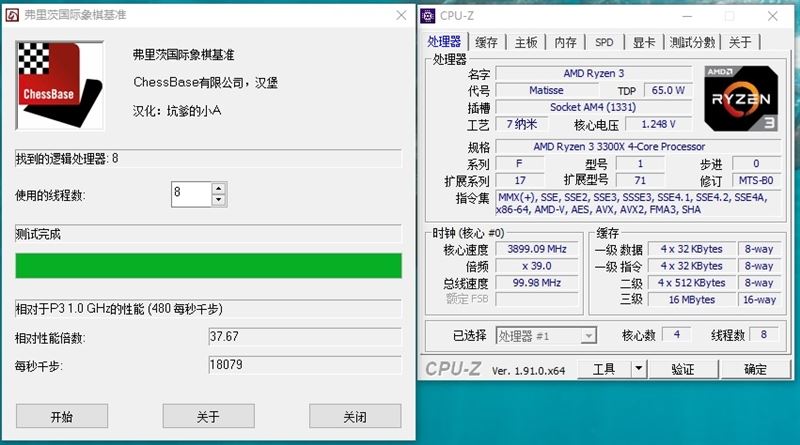The image size is (800, 445).
Task: Click the 确定 button in CPU-Z
Action: 755,369
